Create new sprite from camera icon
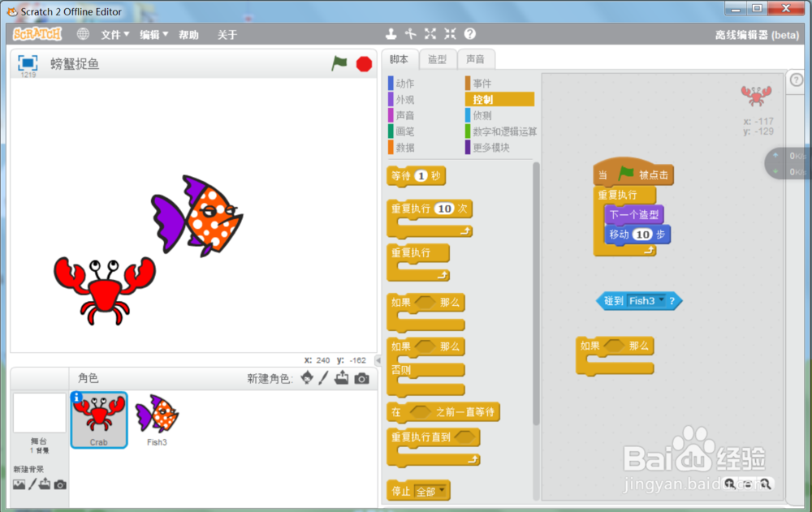The image size is (812, 512). pyautogui.click(x=362, y=378)
